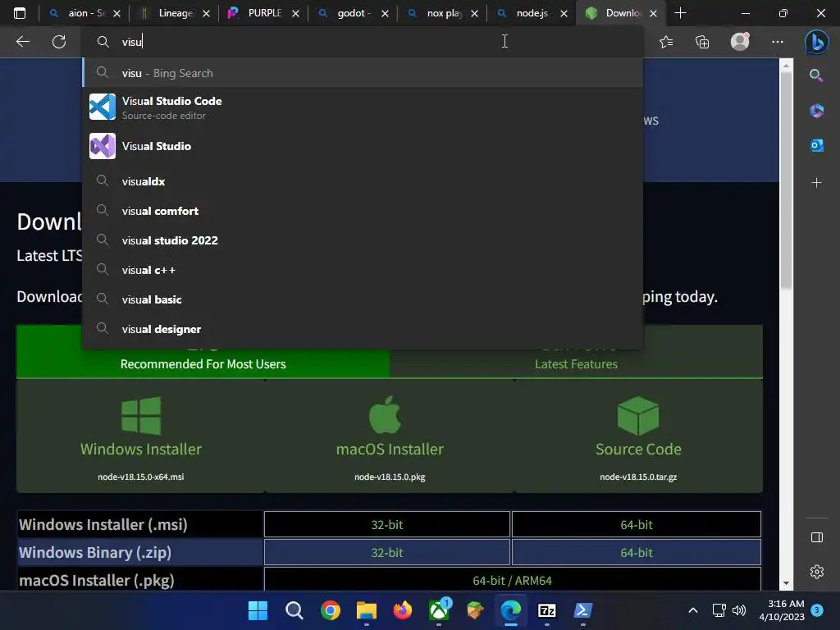The height and width of the screenshot is (630, 840).
Task: Click 32-bit Windows Binary (.zip) link
Action: click(x=387, y=552)
